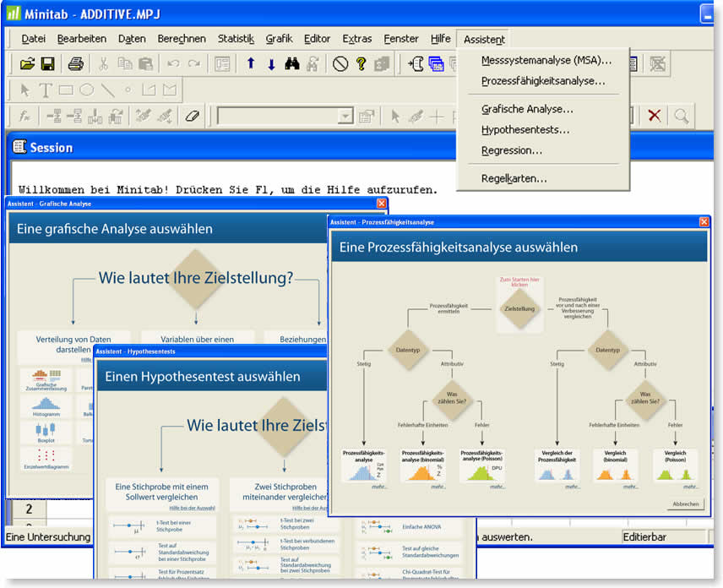
Task: Select Grafische Zusammenfassung in Grafische Analyse window
Action: click(46, 380)
